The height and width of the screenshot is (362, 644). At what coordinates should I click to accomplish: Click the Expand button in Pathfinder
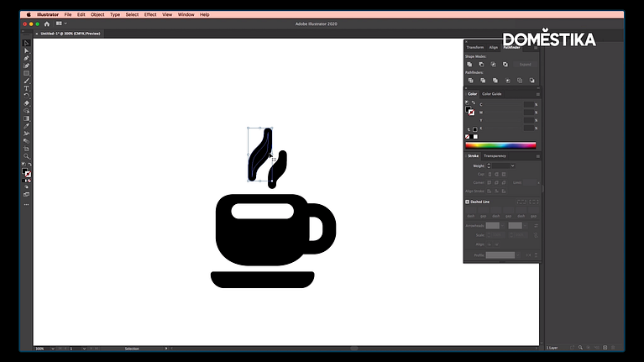[x=526, y=64]
